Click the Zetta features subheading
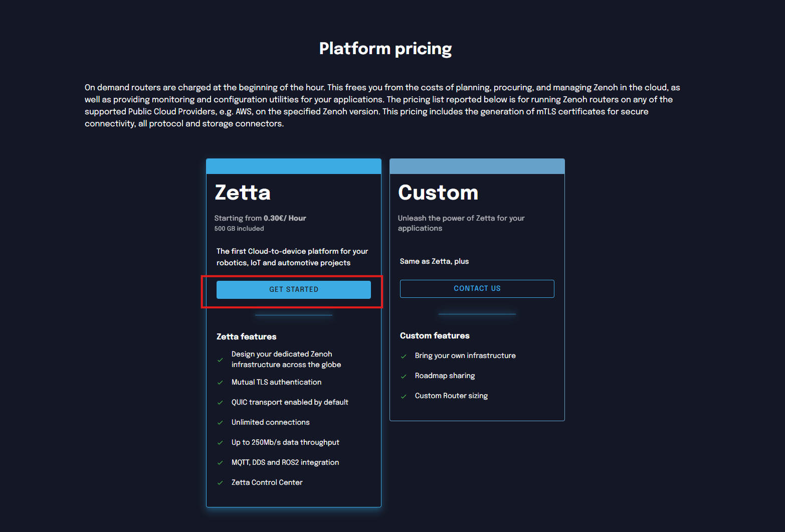Image resolution: width=785 pixels, height=532 pixels. [246, 336]
